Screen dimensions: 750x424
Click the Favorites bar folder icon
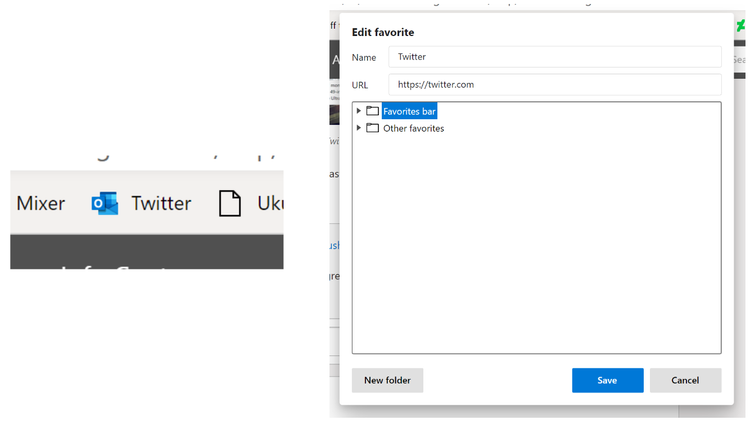point(372,111)
